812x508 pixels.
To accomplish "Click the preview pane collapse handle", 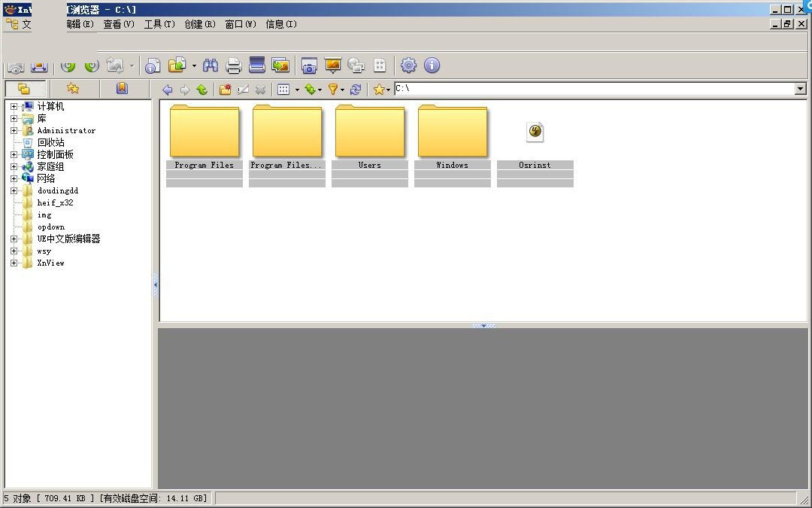I will pyautogui.click(x=483, y=326).
